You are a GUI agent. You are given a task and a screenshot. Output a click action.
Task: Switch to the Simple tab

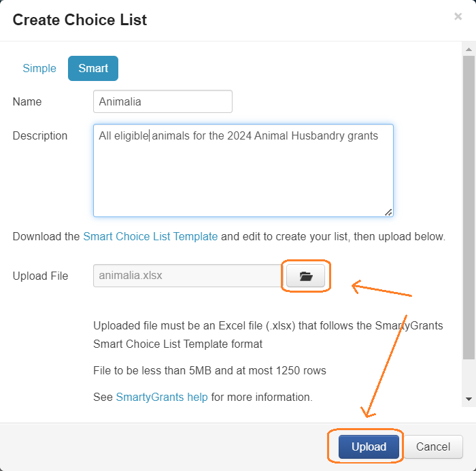(x=39, y=68)
